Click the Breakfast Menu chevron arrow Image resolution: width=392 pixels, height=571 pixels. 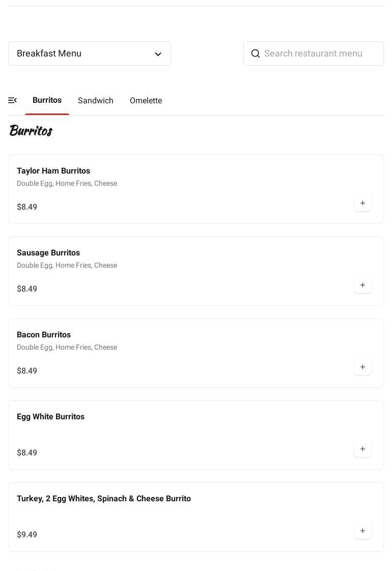coord(158,54)
